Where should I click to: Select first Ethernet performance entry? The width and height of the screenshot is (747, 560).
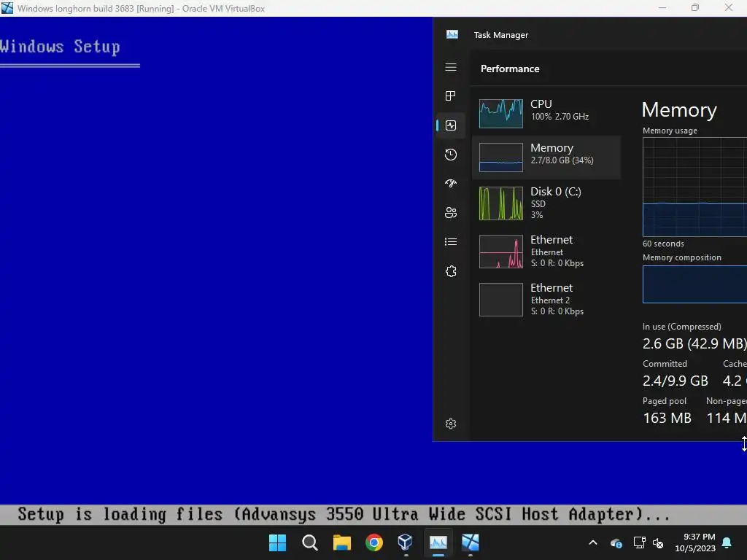[546, 252]
